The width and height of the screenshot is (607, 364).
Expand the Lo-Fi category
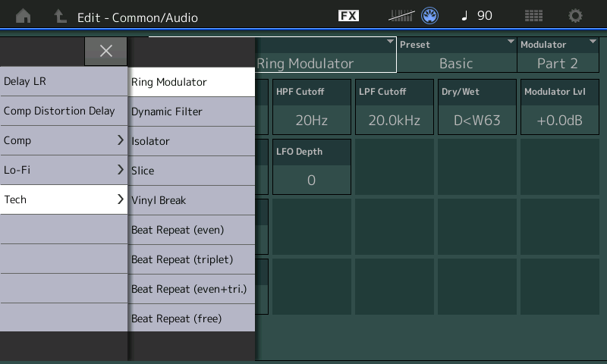[x=64, y=170]
